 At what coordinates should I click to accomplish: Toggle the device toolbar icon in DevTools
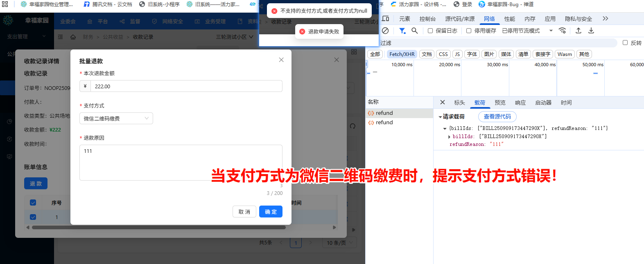coord(386,19)
